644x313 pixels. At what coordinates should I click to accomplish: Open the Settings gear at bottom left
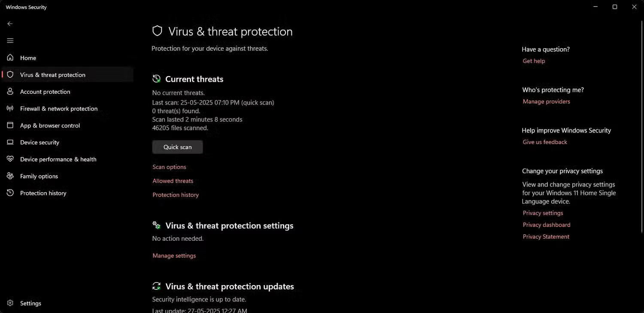10,303
